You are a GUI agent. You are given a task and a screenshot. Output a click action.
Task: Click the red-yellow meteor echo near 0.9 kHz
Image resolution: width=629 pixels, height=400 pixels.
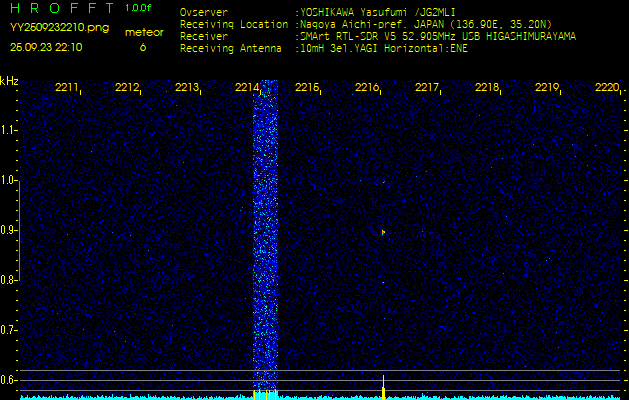pos(383,232)
